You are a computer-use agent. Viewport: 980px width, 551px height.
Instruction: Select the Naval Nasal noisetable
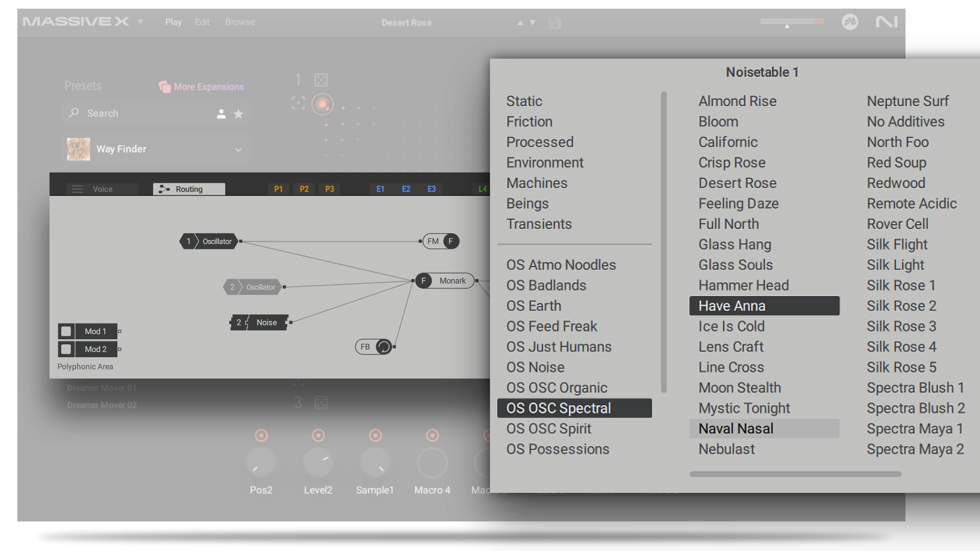(x=765, y=429)
